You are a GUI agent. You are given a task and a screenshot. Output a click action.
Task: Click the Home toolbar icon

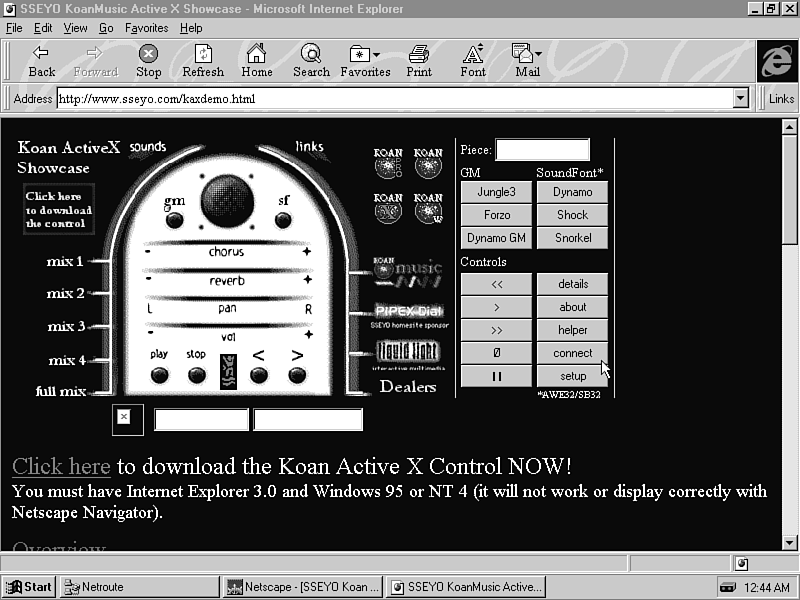point(257,60)
